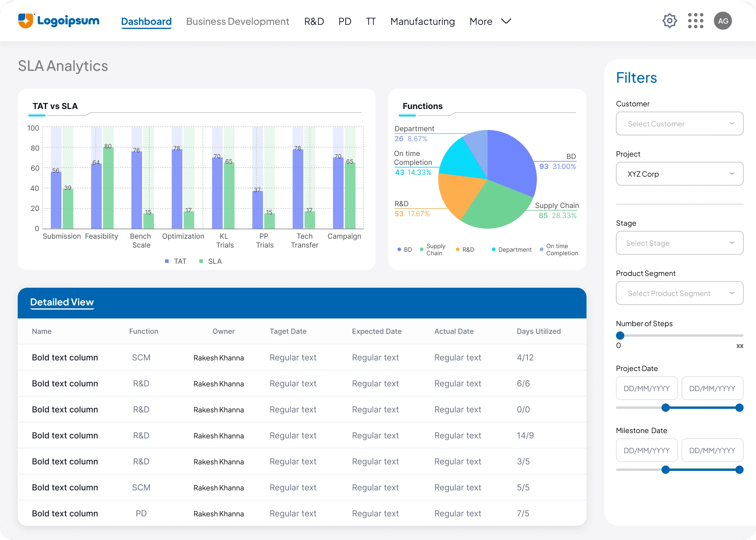
Task: Toggle the SLA legend marker
Action: (x=201, y=261)
